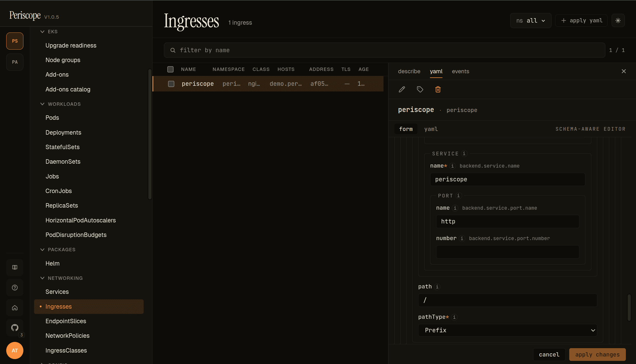Open Pods in sidebar
636x364 pixels.
[52, 118]
